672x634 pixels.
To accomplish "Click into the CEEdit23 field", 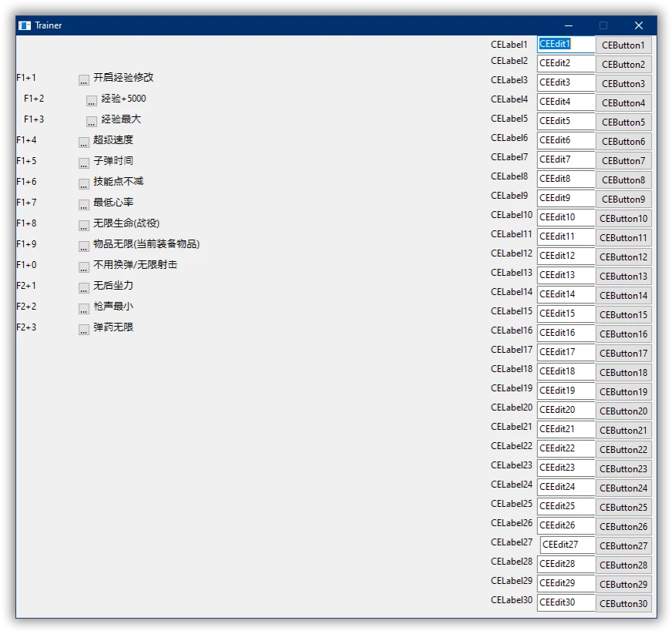I will (566, 468).
